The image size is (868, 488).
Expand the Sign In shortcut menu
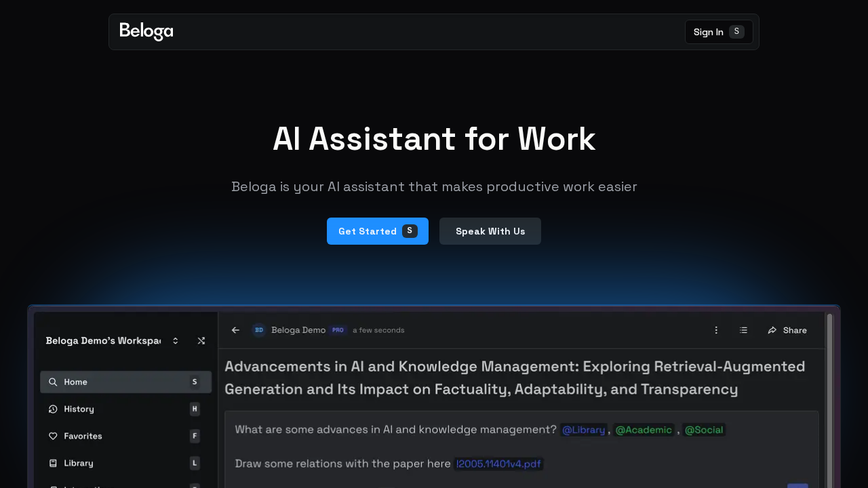pyautogui.click(x=736, y=31)
